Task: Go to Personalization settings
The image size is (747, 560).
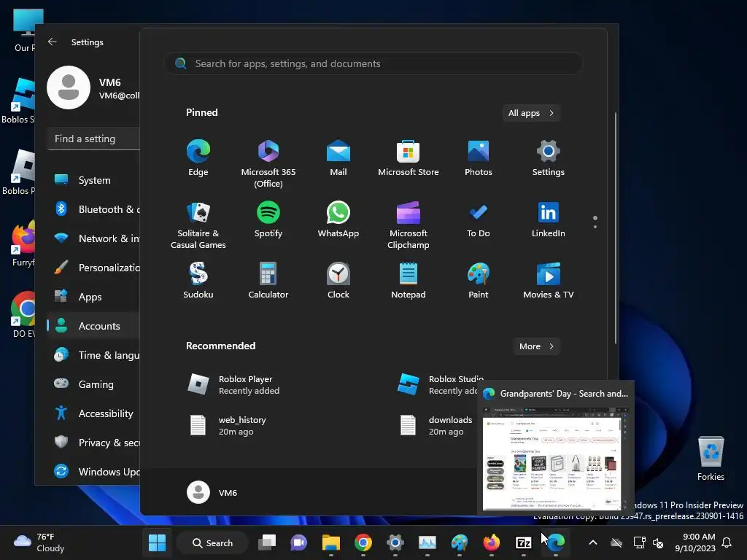Action: [94, 268]
